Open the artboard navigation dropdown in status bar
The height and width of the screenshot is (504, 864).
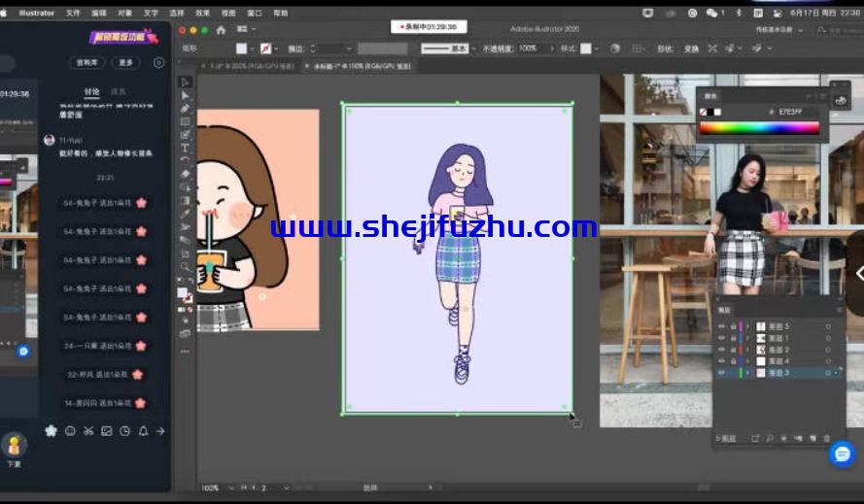click(286, 487)
